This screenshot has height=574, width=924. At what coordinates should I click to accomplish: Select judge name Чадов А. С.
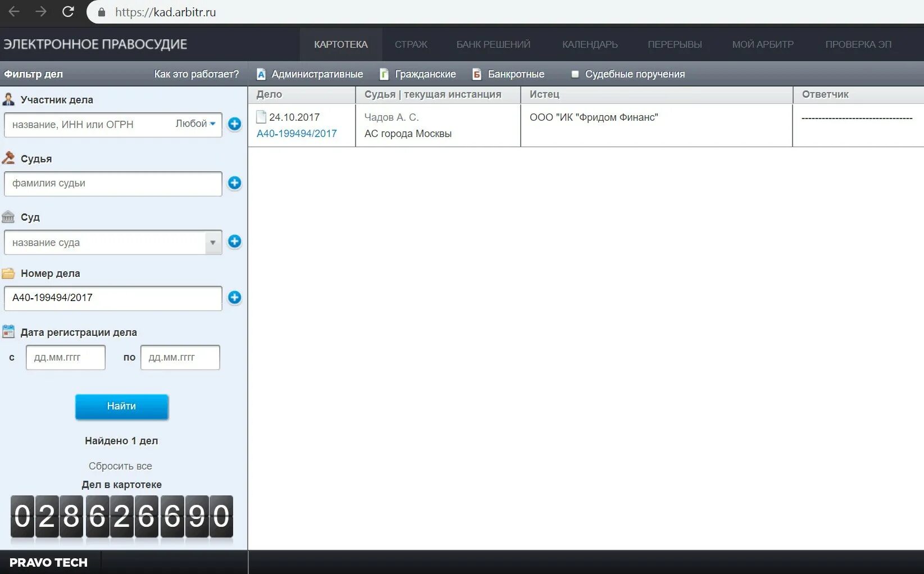pyautogui.click(x=392, y=117)
